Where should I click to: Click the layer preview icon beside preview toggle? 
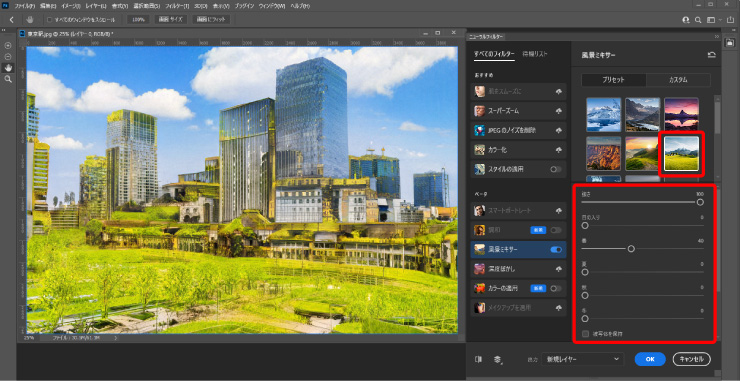[x=497, y=360]
